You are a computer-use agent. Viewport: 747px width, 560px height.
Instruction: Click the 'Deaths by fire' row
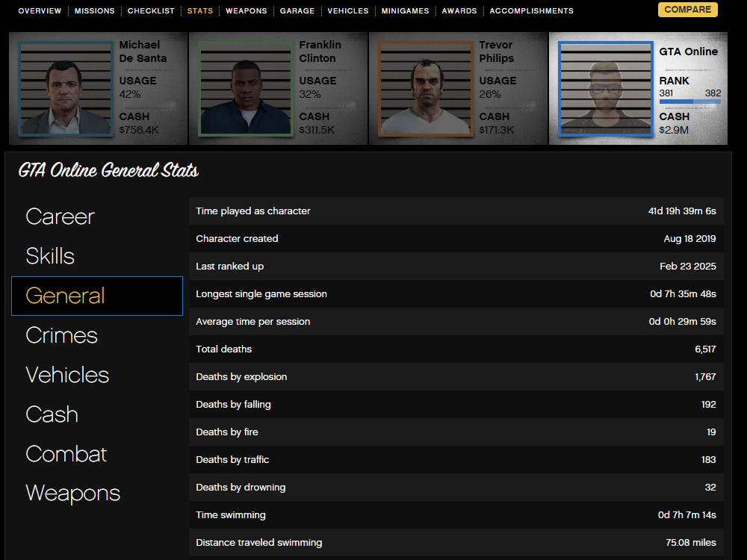pos(456,432)
